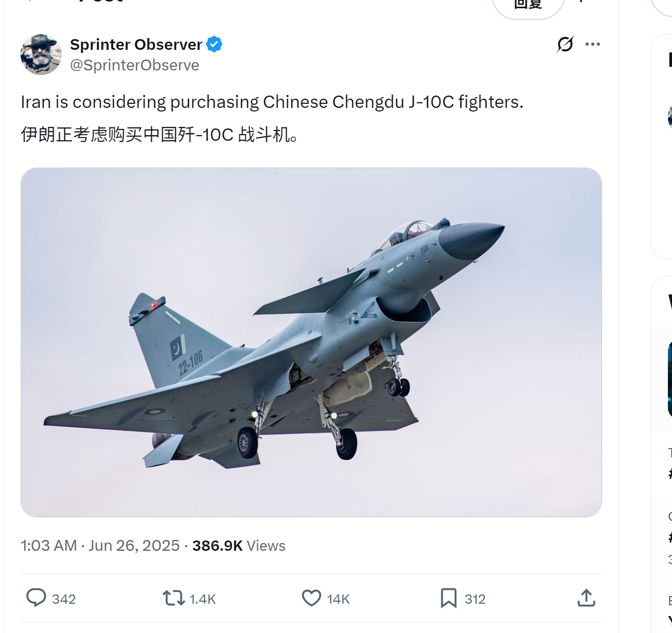
Task: View the 386.9K Views analytics
Action: [x=239, y=546]
